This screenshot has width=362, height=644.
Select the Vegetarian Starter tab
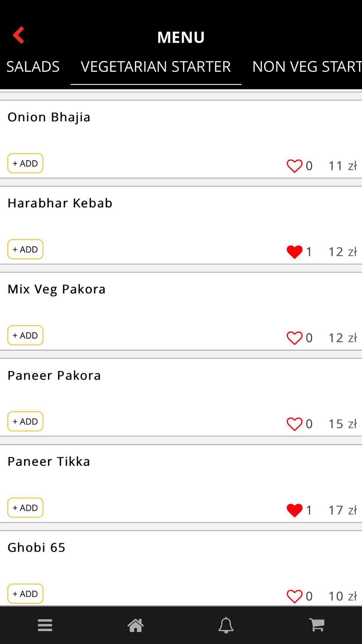click(156, 67)
